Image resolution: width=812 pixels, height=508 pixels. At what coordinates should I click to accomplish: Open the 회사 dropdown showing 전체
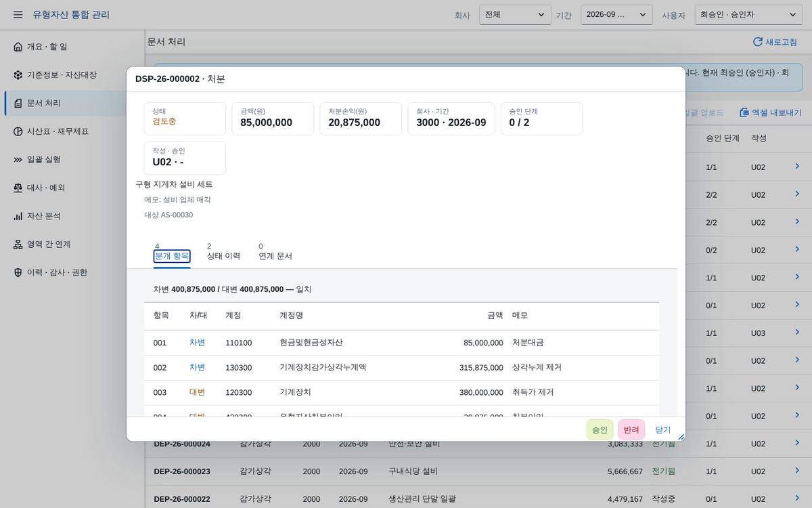click(515, 15)
